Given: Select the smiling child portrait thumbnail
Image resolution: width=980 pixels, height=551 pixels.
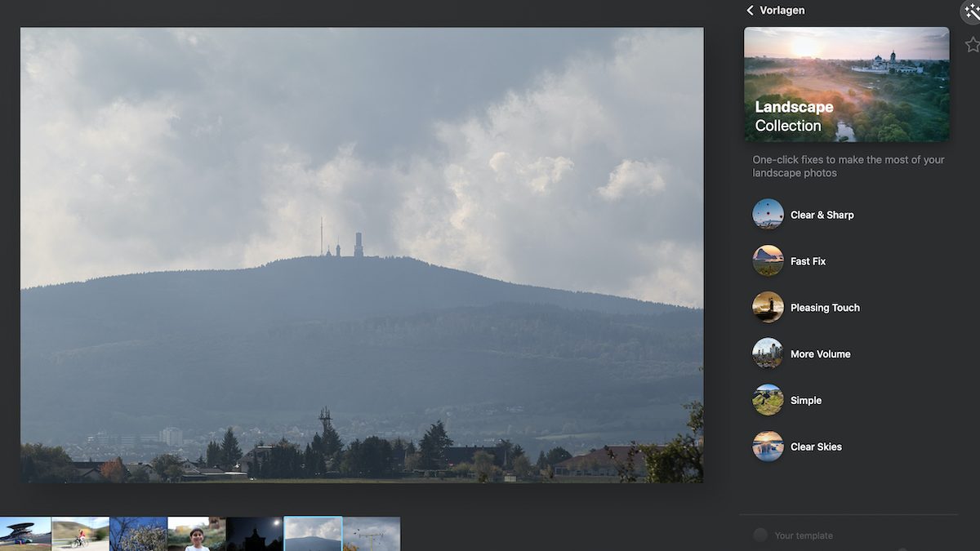Looking at the screenshot, I should [x=196, y=534].
